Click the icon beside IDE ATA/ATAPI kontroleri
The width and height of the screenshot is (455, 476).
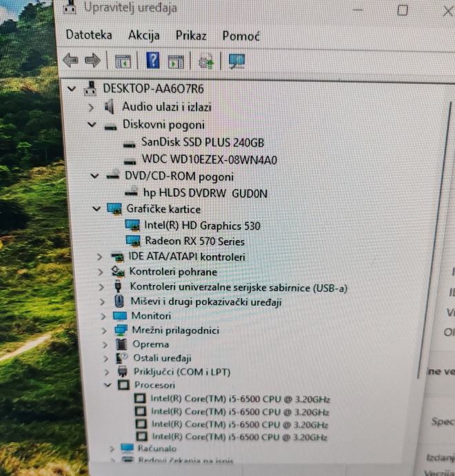(x=118, y=257)
